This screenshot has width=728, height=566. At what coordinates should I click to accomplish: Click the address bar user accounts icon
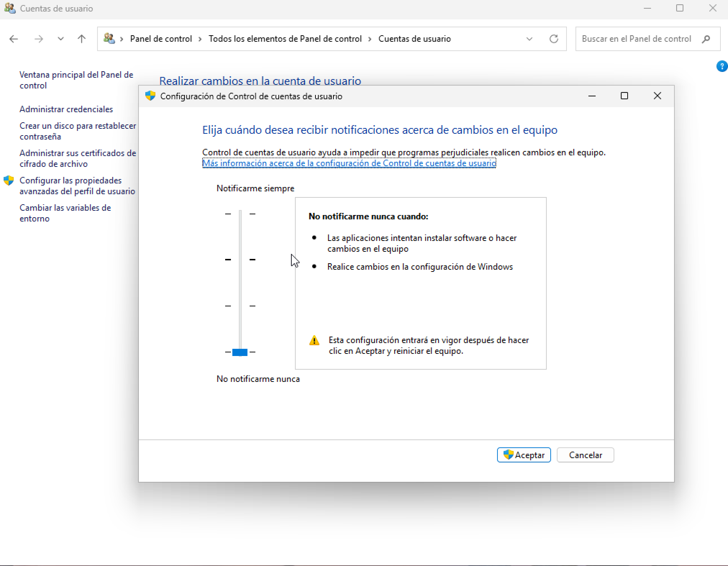click(x=109, y=38)
